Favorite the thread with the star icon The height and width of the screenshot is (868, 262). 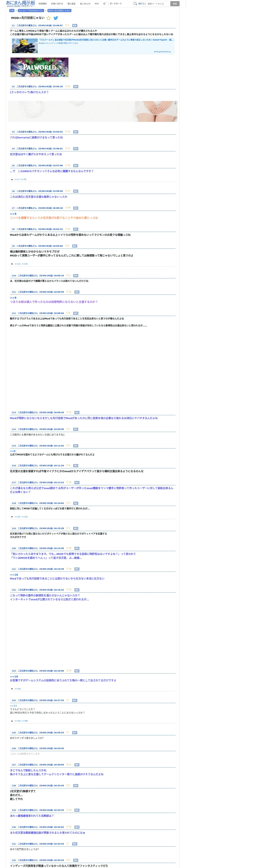(48, 18)
